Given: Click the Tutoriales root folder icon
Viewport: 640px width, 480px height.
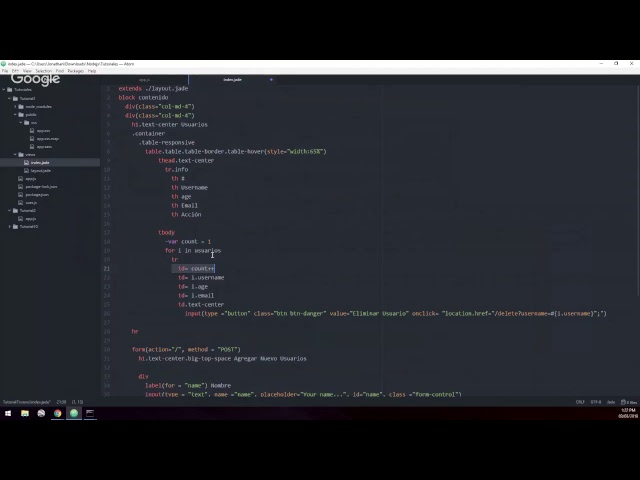Looking at the screenshot, I should 10,89.
